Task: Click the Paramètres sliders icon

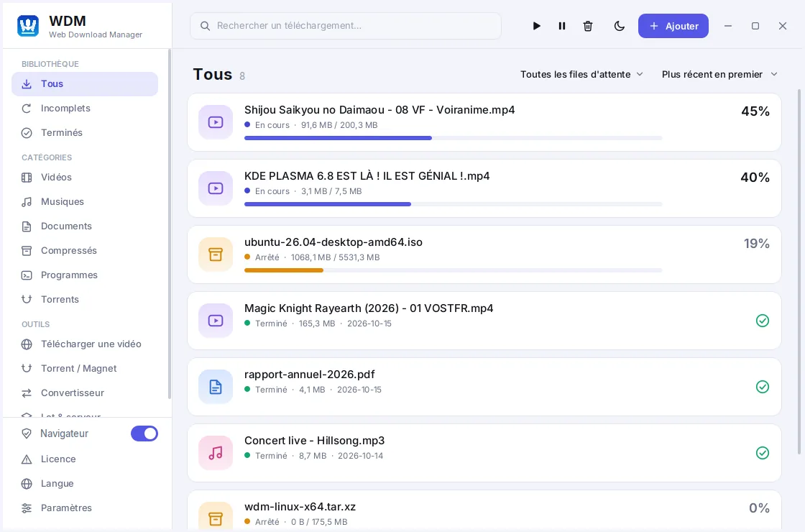Action: 27,508
